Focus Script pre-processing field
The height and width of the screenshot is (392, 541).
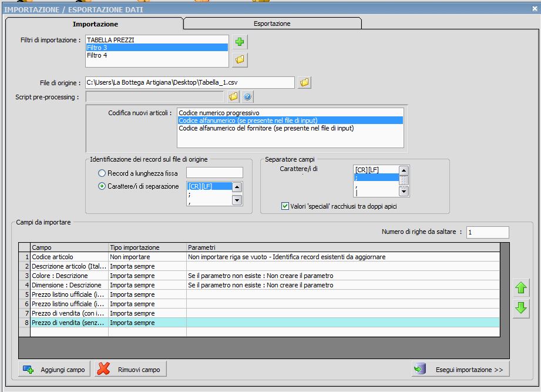(154, 97)
